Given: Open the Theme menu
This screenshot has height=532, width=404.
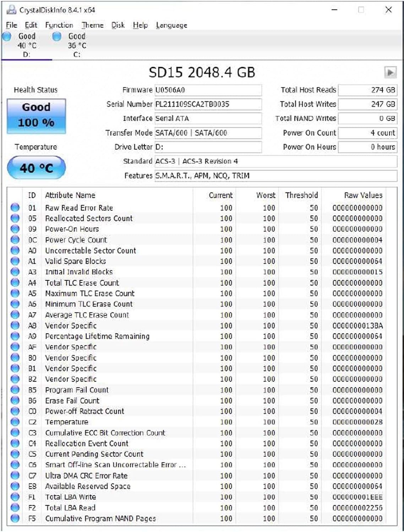Looking at the screenshot, I should pos(92,25).
